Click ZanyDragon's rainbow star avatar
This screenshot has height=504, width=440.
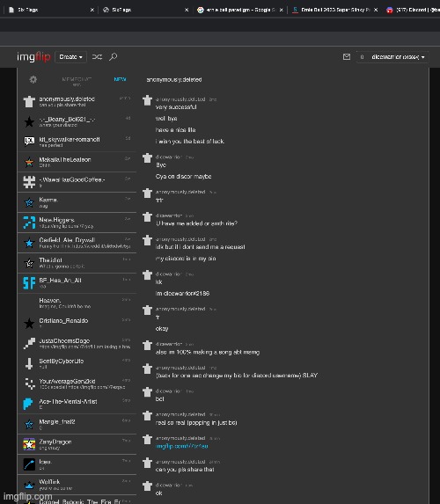coord(29,444)
